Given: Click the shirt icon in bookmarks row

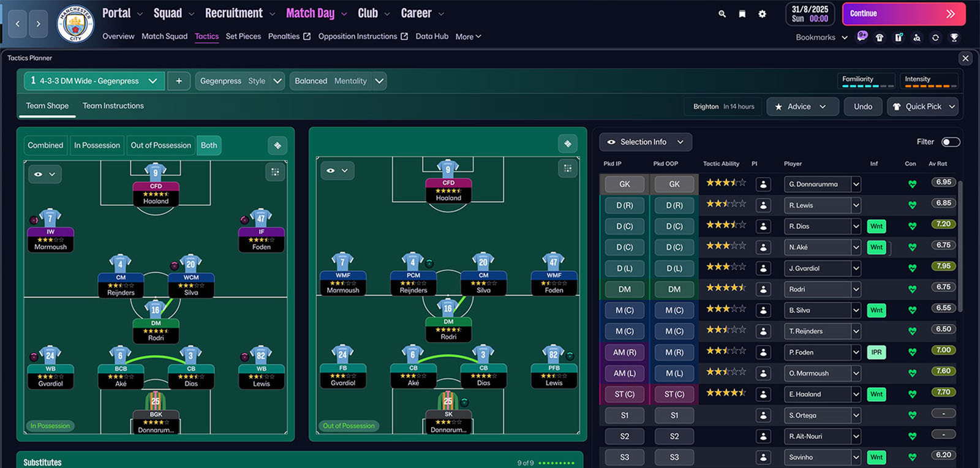Looking at the screenshot, I should pyautogui.click(x=880, y=37).
